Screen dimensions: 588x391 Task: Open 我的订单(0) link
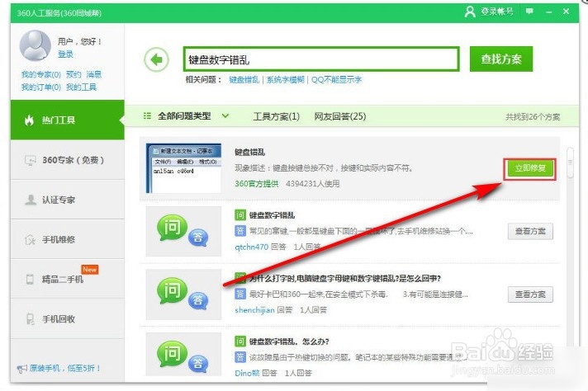pos(40,87)
